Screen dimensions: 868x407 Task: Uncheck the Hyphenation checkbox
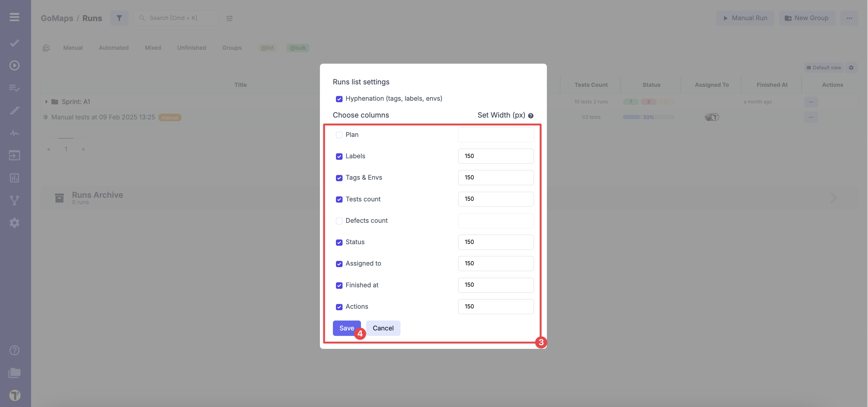pyautogui.click(x=339, y=99)
